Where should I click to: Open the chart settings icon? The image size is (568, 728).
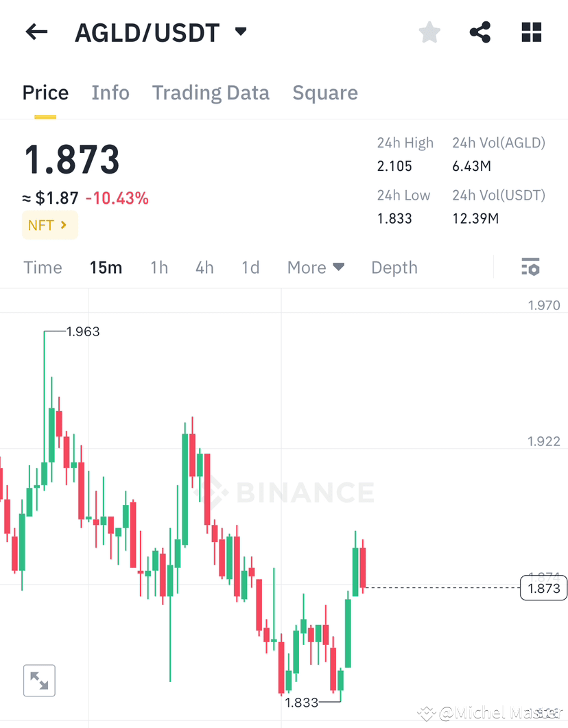pos(530,267)
